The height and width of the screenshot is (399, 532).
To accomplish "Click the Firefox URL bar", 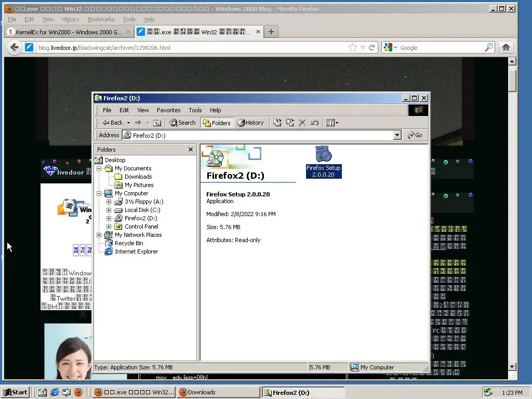I will pyautogui.click(x=190, y=48).
